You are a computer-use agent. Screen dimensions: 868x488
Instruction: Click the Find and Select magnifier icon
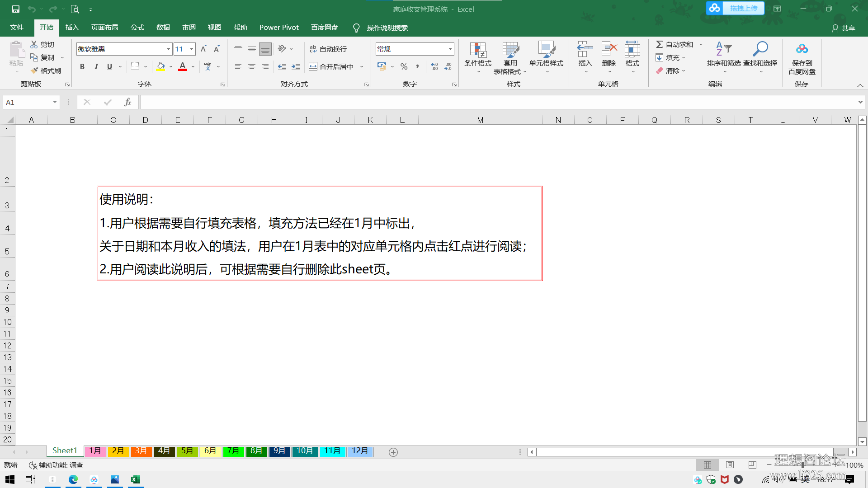click(x=760, y=49)
